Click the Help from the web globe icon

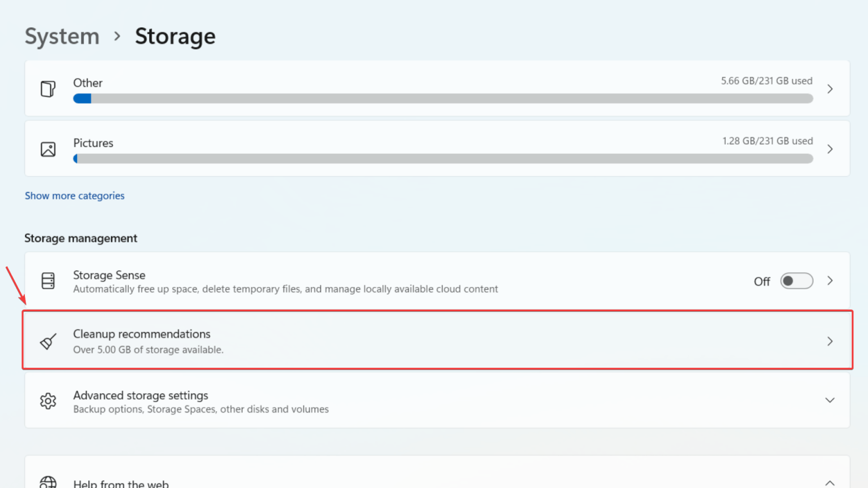(48, 482)
